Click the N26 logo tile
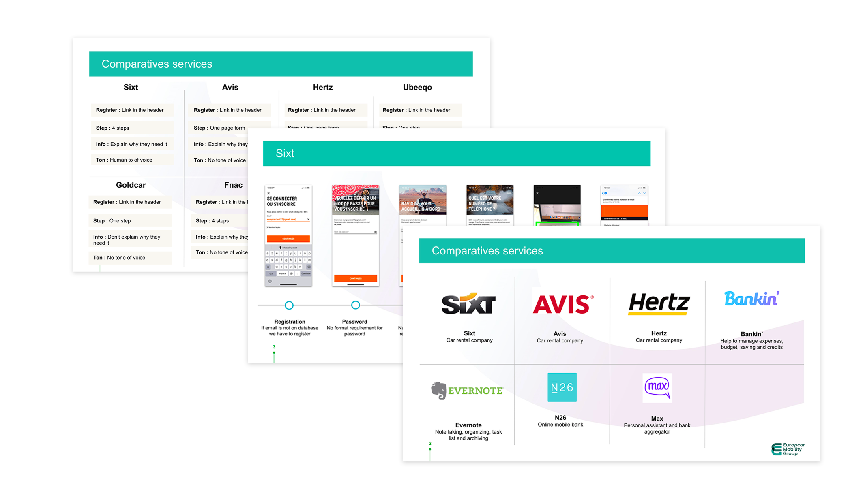The height and width of the screenshot is (504, 863). point(562,387)
